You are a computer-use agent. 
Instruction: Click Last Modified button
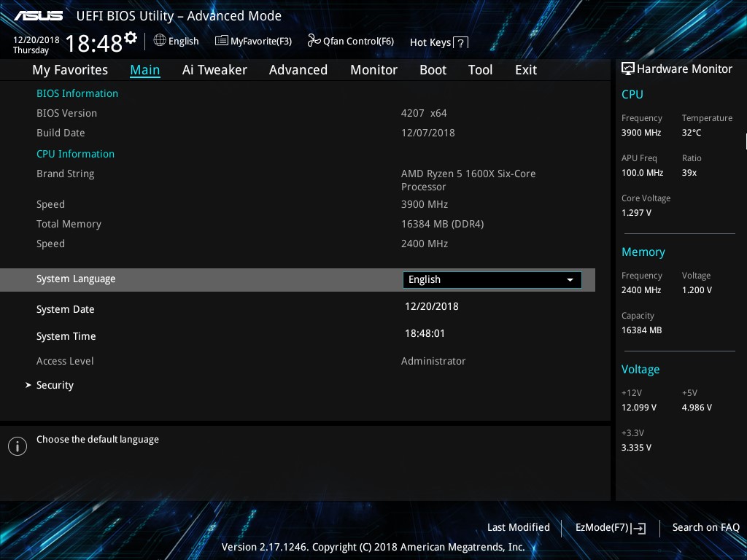519,527
